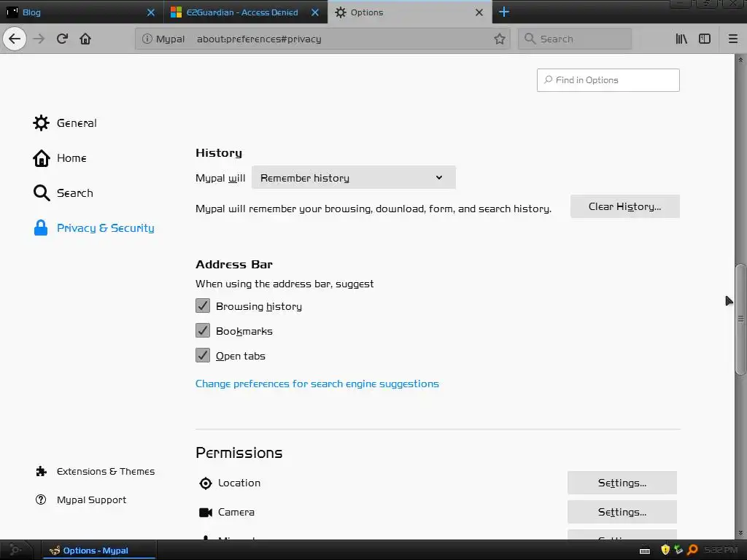The image size is (747, 560).
Task: Click the scrollbar up arrow
Action: (740, 60)
